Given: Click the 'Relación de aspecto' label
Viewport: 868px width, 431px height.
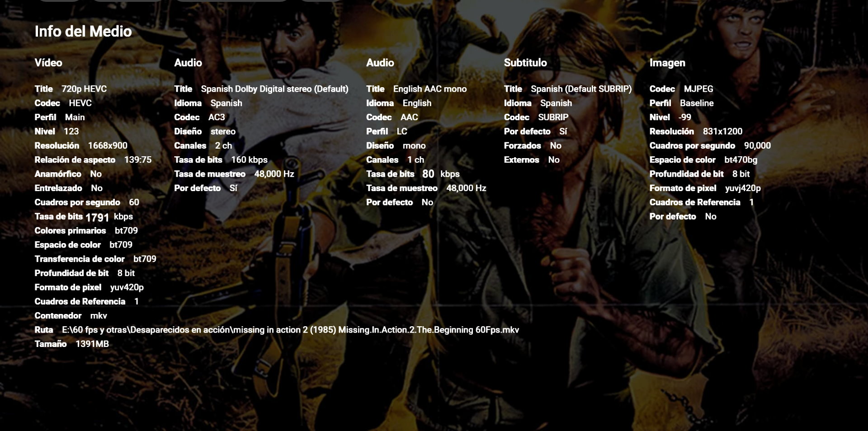Looking at the screenshot, I should tap(75, 159).
